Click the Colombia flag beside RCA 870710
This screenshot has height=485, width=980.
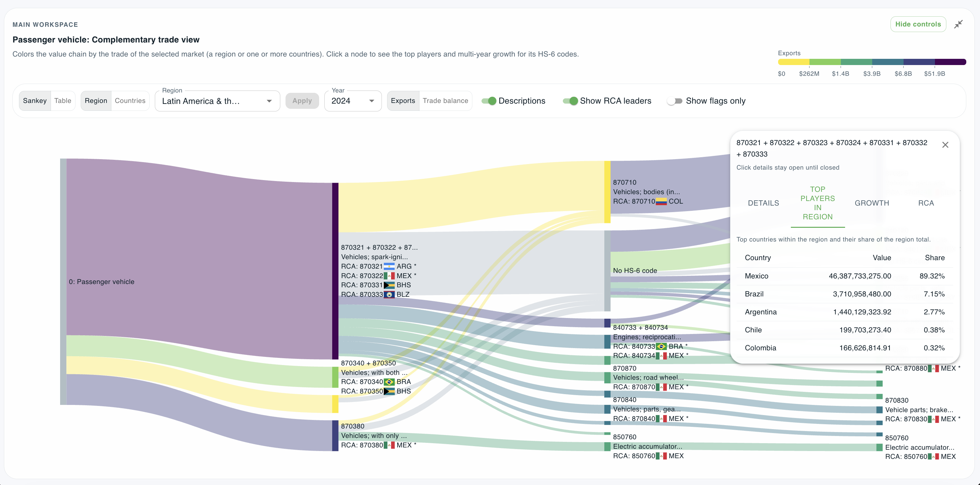(661, 201)
